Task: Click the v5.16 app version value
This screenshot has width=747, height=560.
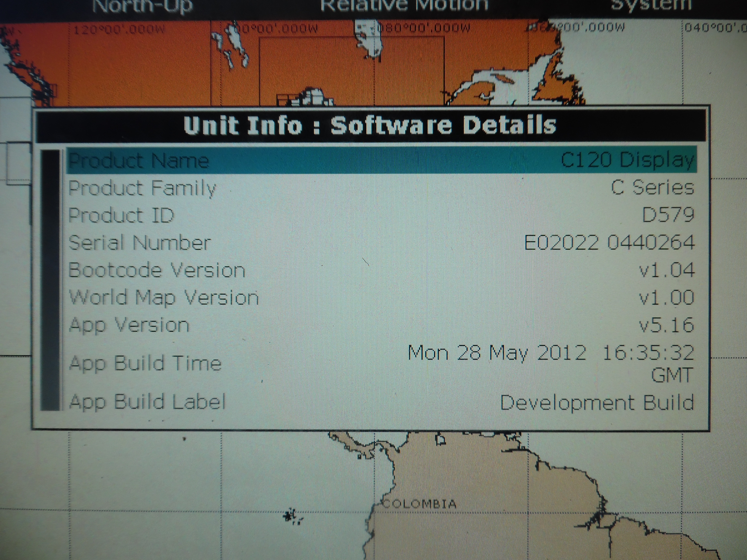Action: pos(667,325)
